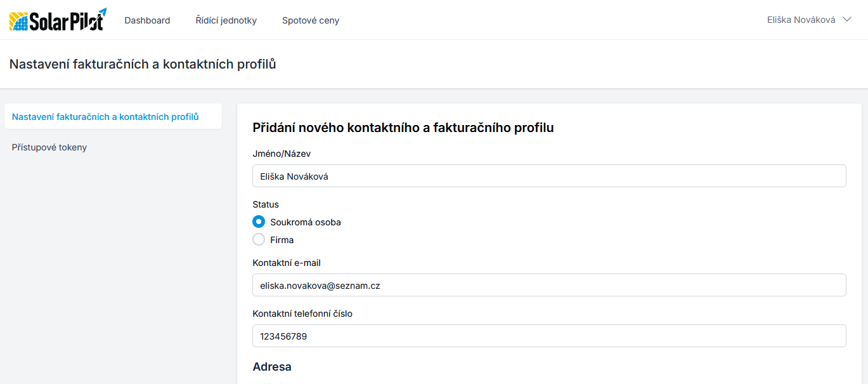
Task: Click the SolarPilot logo
Action: [58, 20]
